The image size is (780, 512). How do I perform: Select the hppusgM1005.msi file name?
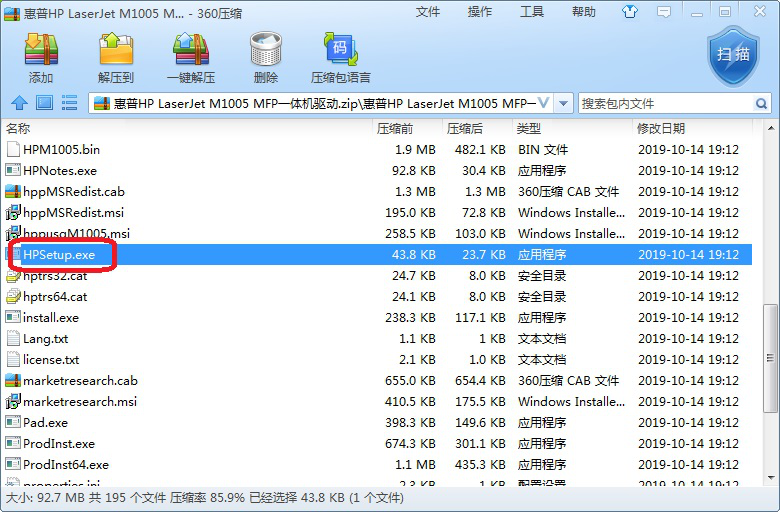(x=76, y=233)
